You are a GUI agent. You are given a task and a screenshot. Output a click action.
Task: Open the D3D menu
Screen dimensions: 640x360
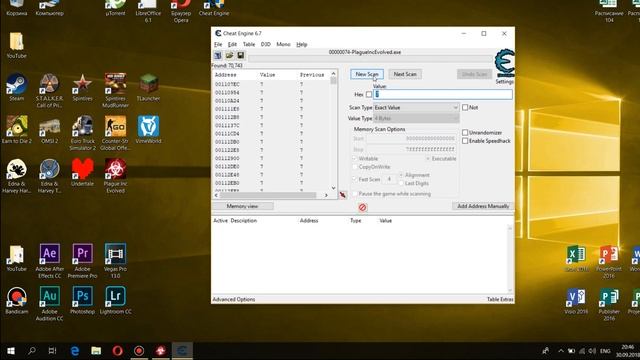pos(266,44)
